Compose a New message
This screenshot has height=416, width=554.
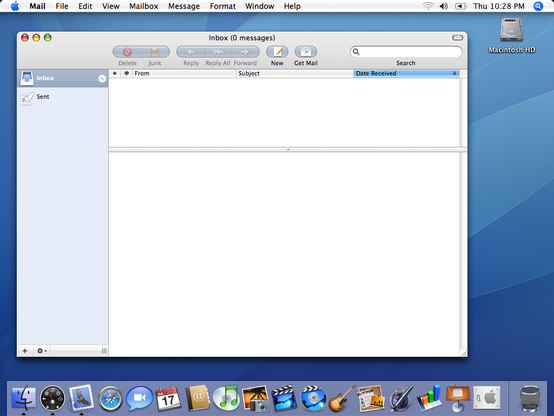click(x=277, y=52)
